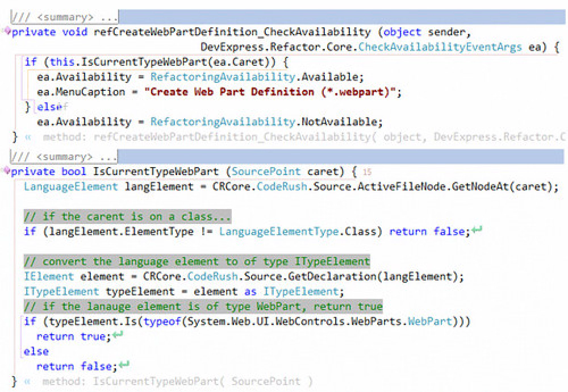Click the faded hint 'method: IsCurrentTypeWebPart( SourcePoint )'

pos(177,382)
